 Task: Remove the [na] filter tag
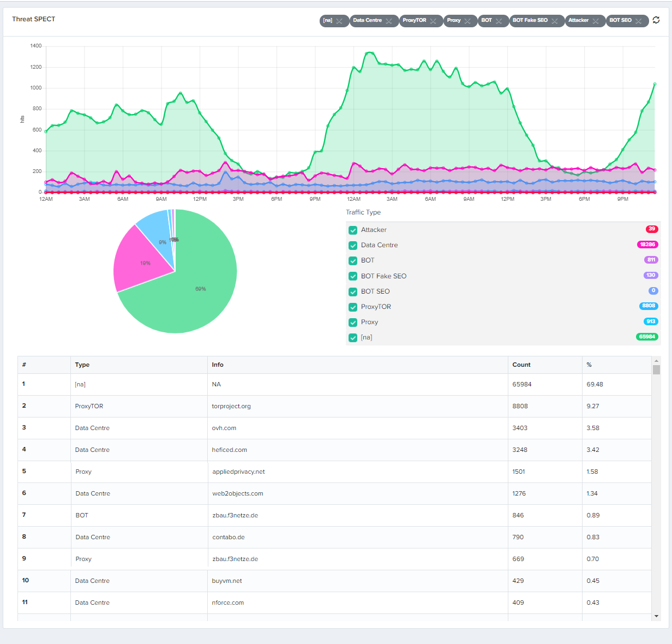pos(339,21)
